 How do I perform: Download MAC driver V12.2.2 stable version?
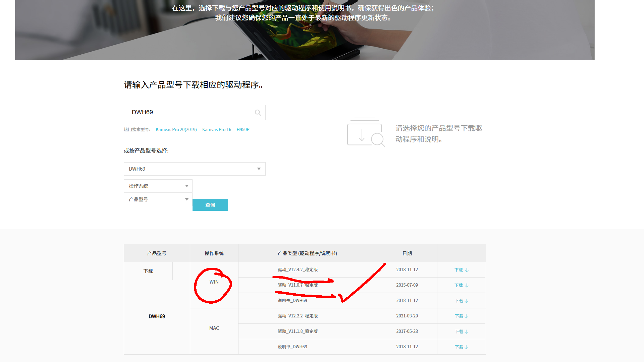tap(461, 316)
